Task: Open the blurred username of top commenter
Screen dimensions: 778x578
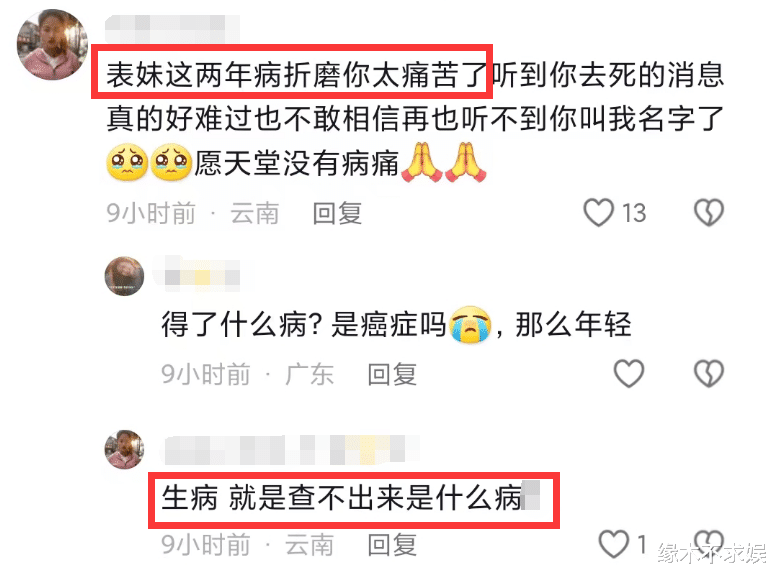Action: pos(173,28)
